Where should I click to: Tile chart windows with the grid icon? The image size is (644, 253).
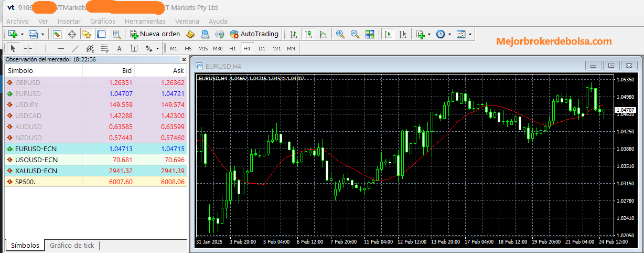point(370,34)
